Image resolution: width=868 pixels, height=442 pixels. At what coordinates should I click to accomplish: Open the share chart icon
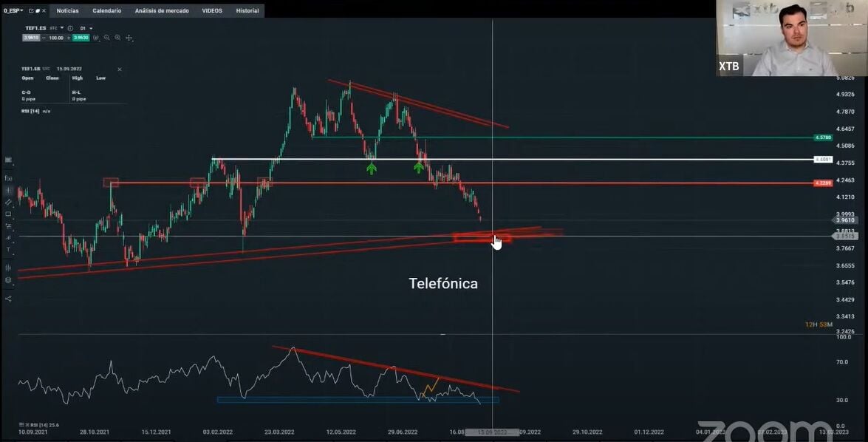pos(8,299)
